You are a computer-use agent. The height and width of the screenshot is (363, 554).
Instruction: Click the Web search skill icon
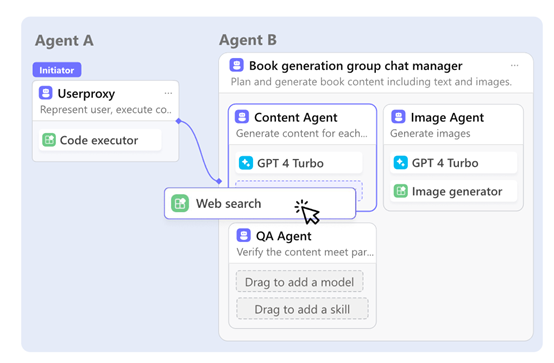(180, 204)
